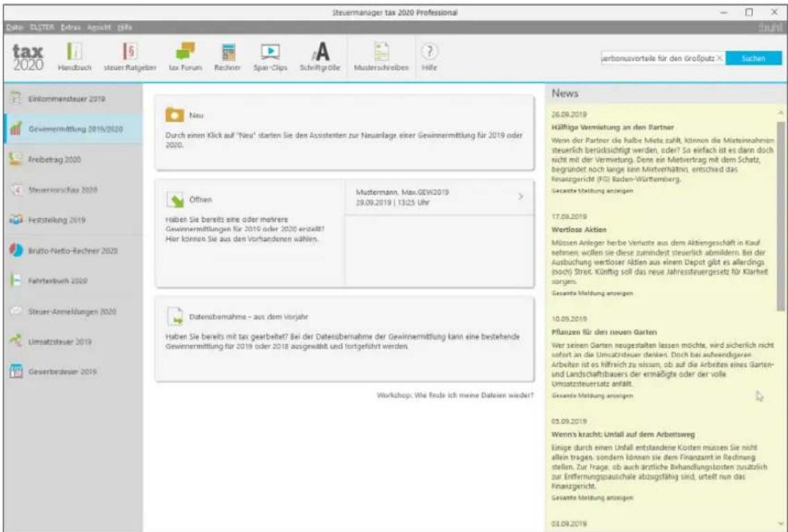Click the Datenübernahme - aus dem Vorjahr heading

point(248,317)
